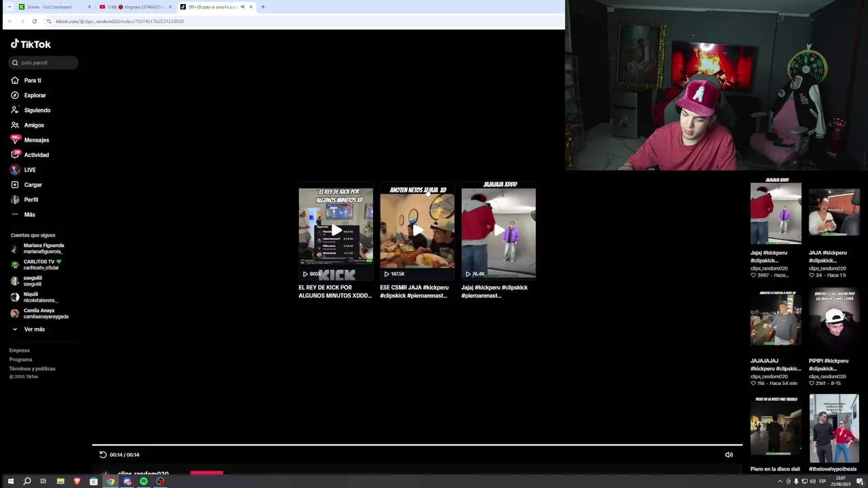
Task: Open the Explorar page
Action: (x=35, y=95)
